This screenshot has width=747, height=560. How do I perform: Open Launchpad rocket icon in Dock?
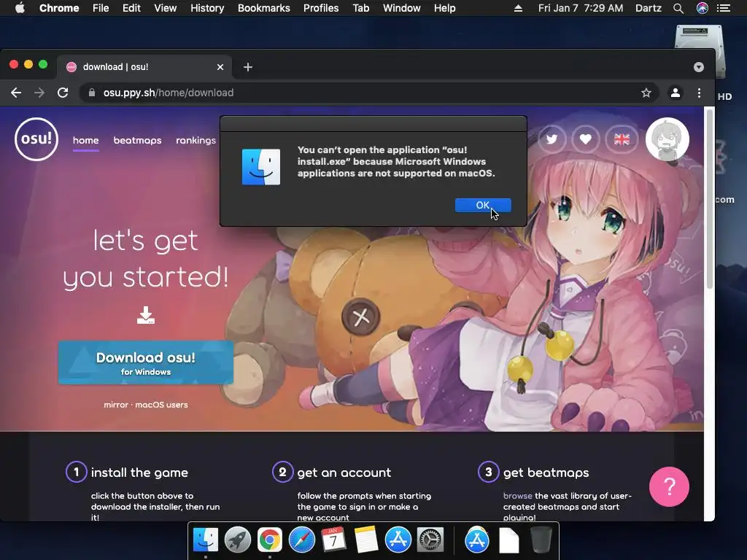(x=238, y=540)
